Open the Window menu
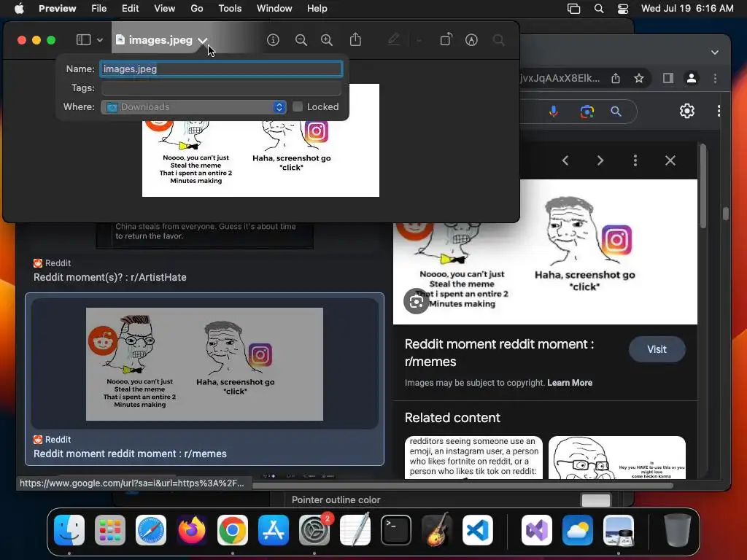This screenshot has width=747, height=560. pyautogui.click(x=274, y=9)
